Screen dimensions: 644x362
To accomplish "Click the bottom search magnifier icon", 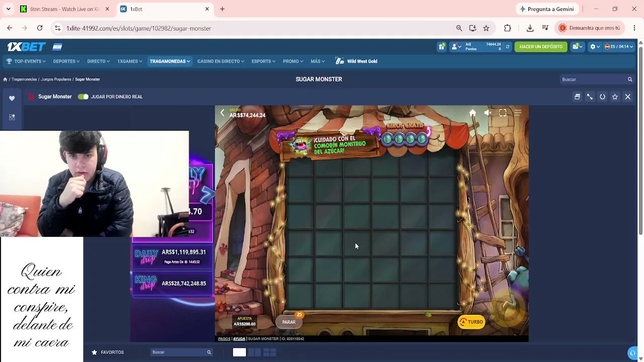I will (209, 352).
